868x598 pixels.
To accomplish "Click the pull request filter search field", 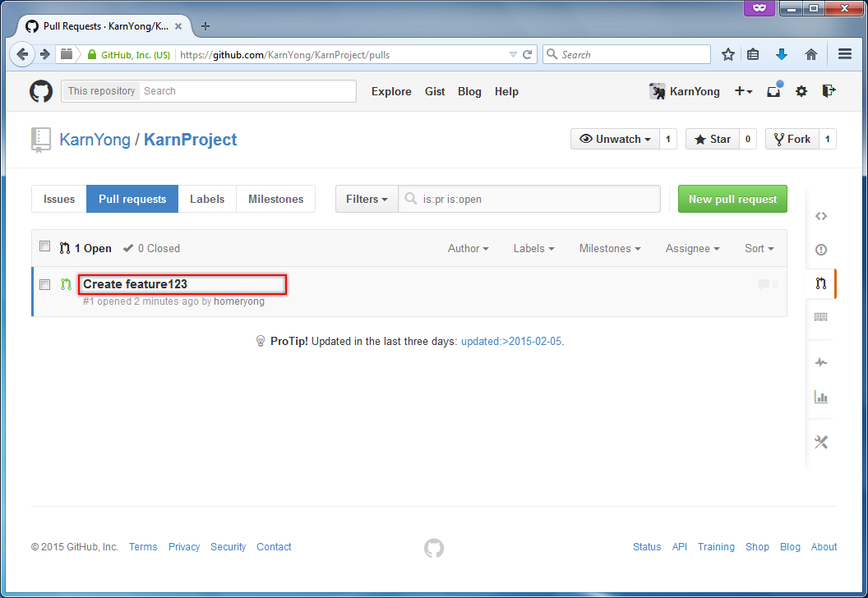I will point(538,199).
